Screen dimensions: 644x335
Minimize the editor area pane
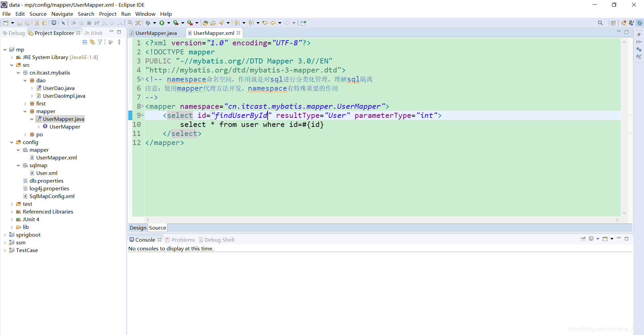[x=618, y=32]
